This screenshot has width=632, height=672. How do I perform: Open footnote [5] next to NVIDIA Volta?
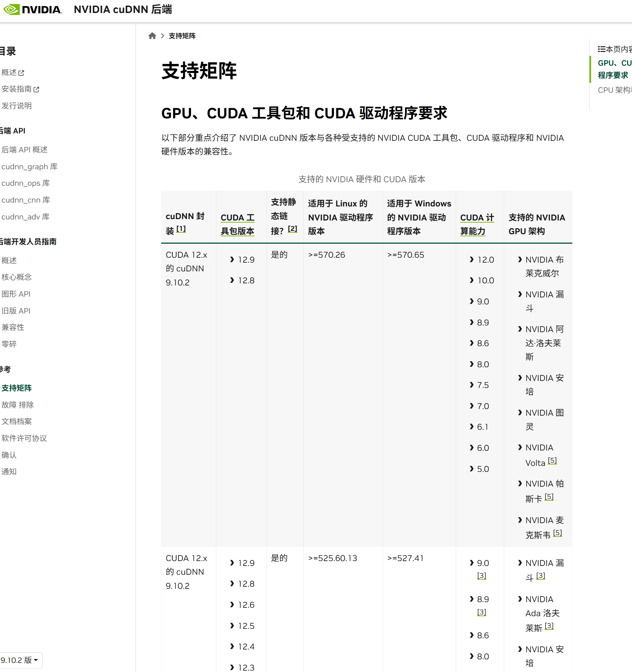point(552,461)
